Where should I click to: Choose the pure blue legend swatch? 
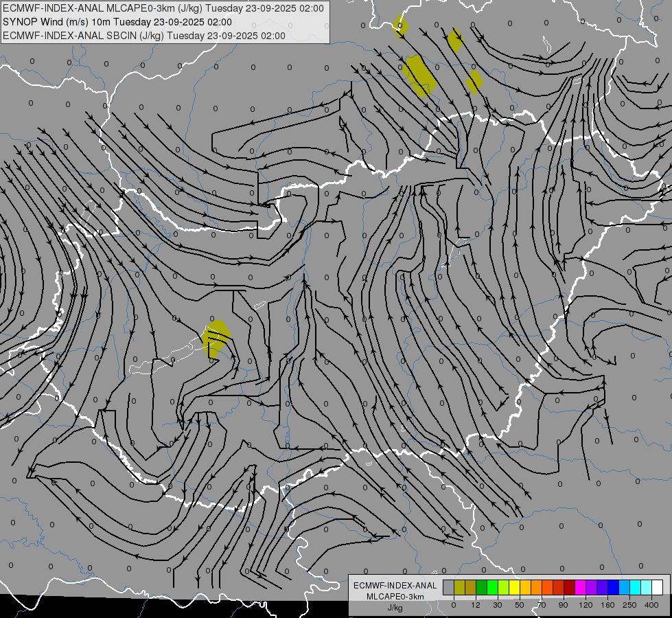[x=613, y=587]
